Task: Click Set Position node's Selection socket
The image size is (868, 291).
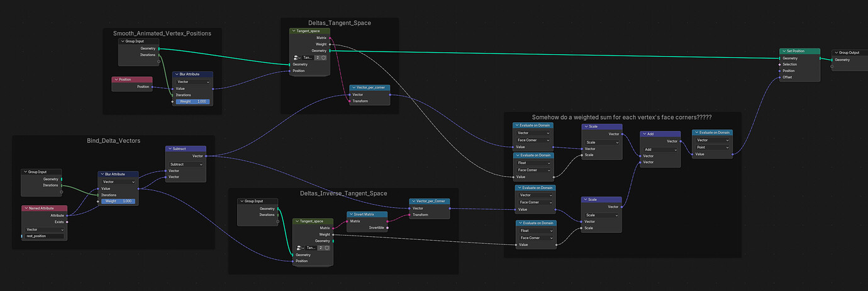Action: tap(780, 64)
